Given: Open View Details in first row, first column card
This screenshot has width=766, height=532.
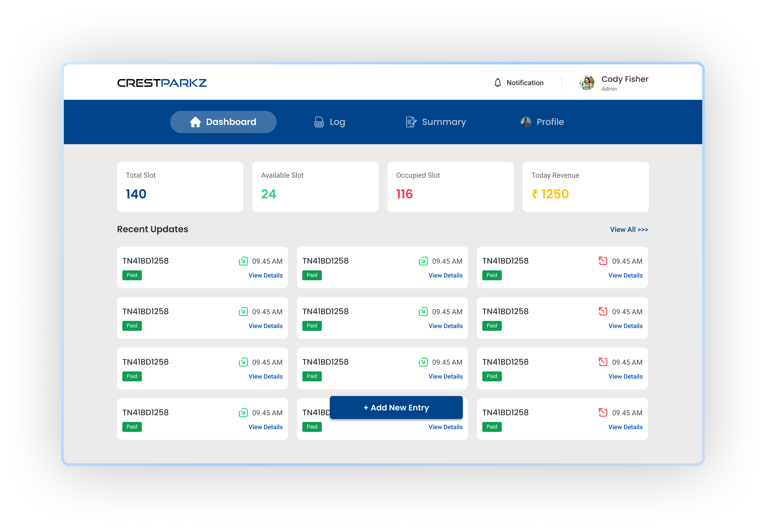Looking at the screenshot, I should 266,275.
